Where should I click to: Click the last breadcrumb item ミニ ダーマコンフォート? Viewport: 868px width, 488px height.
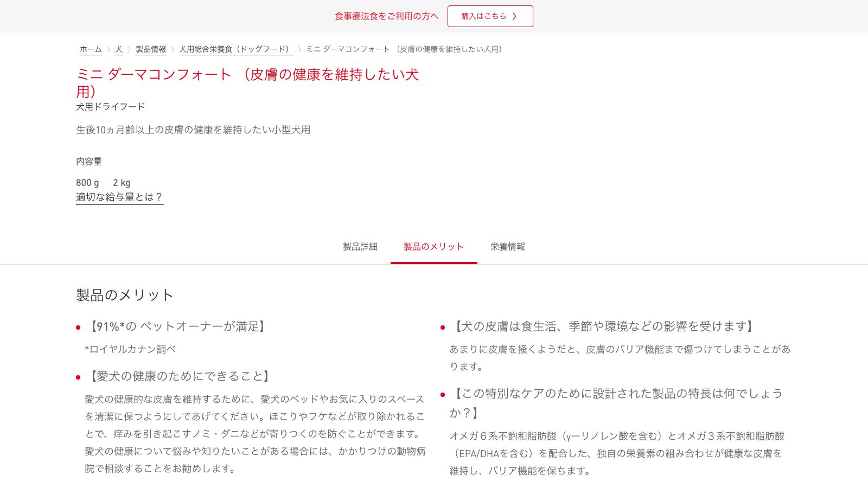pos(406,49)
